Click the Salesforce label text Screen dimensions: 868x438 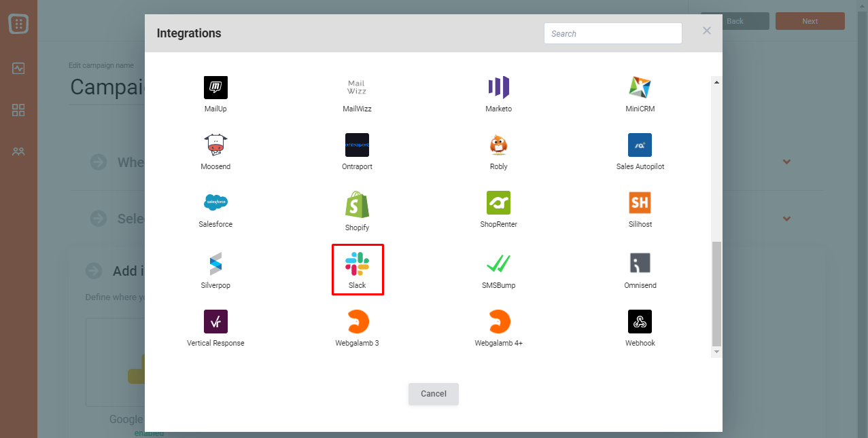[x=215, y=224]
